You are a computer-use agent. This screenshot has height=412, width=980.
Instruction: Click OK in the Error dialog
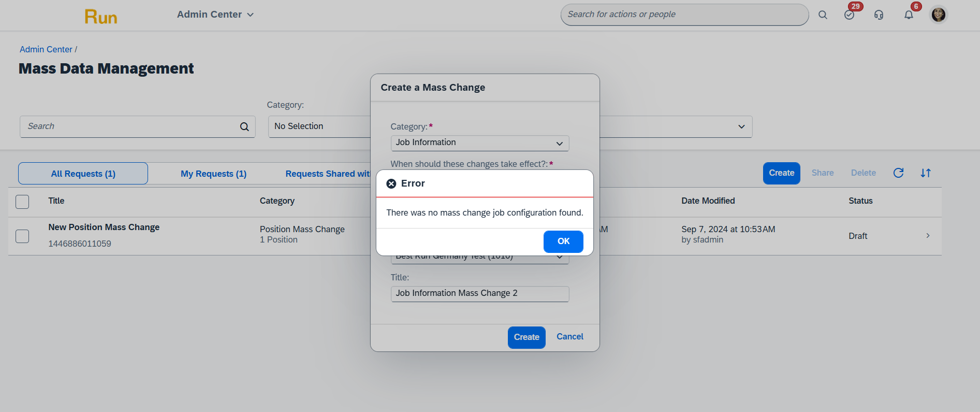[563, 241]
